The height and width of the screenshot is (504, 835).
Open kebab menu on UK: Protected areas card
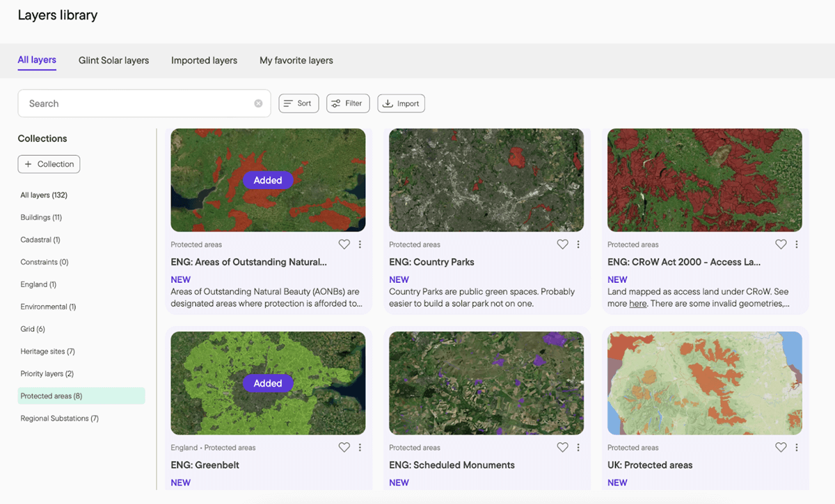click(x=797, y=448)
